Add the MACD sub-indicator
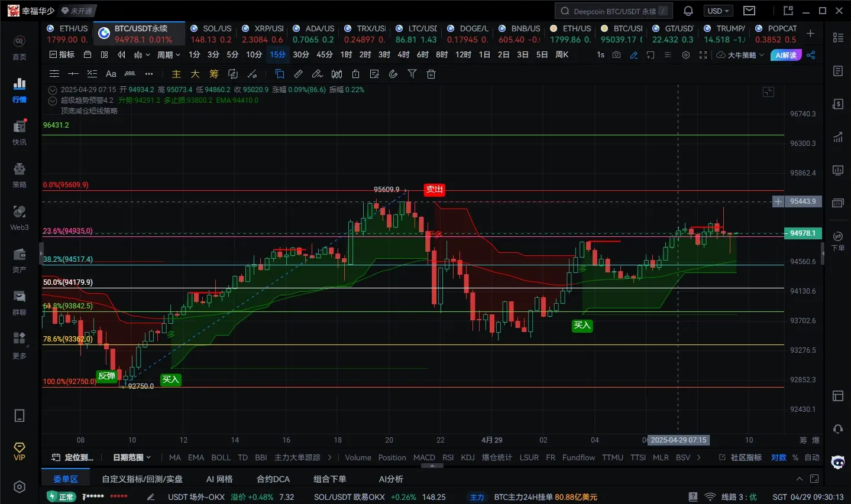This screenshot has width=851, height=504. (424, 457)
